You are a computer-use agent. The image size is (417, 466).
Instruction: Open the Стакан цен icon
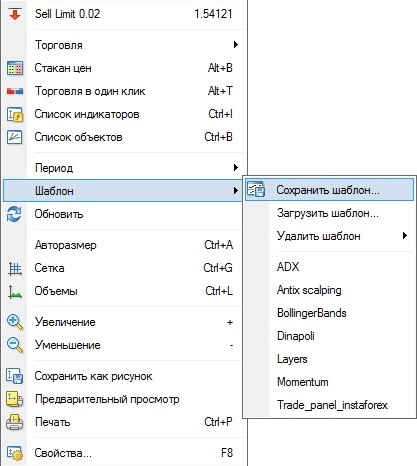(x=15, y=68)
